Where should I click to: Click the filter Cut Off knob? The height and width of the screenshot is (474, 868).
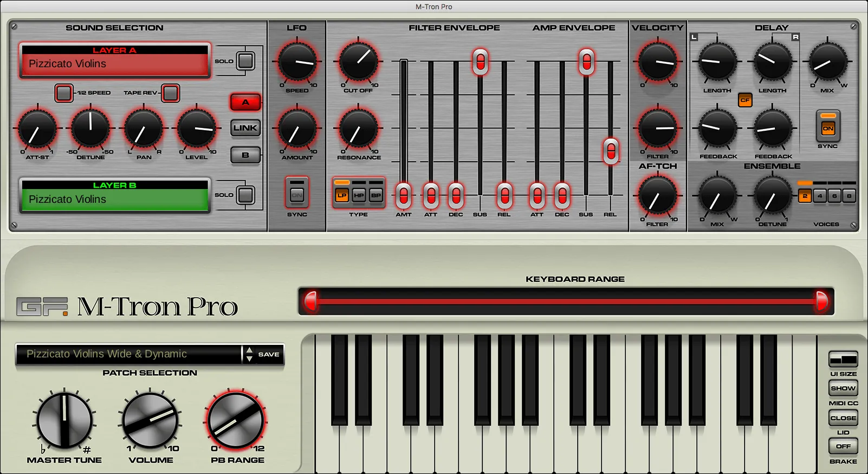[x=358, y=62]
